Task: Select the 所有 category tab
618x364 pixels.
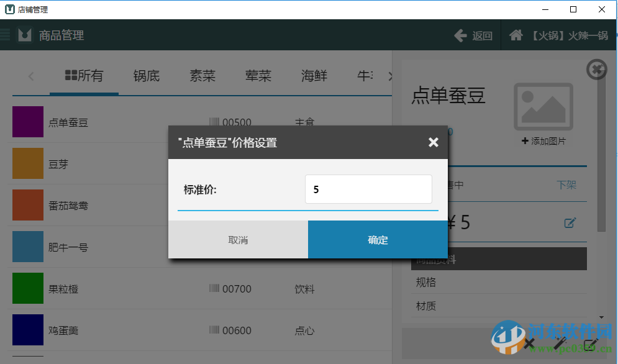Action: pyautogui.click(x=84, y=75)
